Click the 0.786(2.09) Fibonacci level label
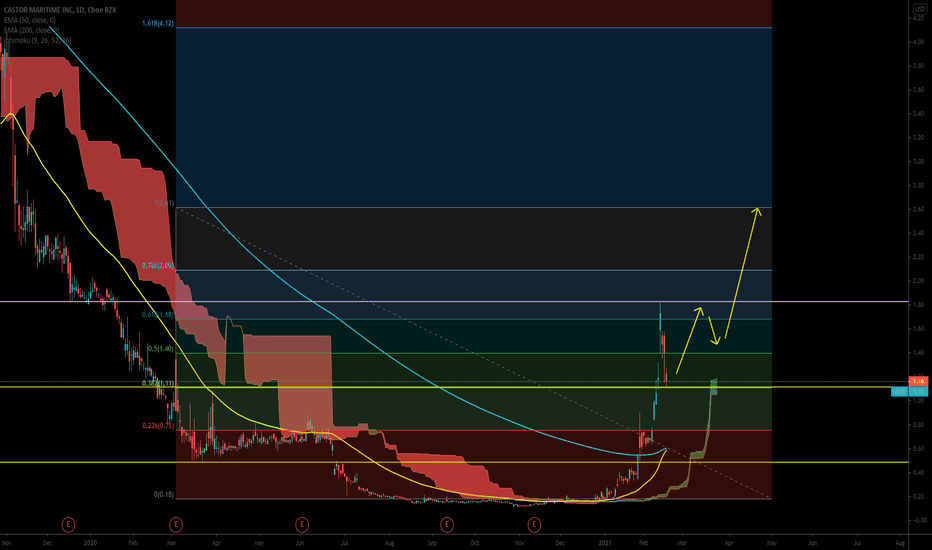The width and height of the screenshot is (932, 550). 158,266
